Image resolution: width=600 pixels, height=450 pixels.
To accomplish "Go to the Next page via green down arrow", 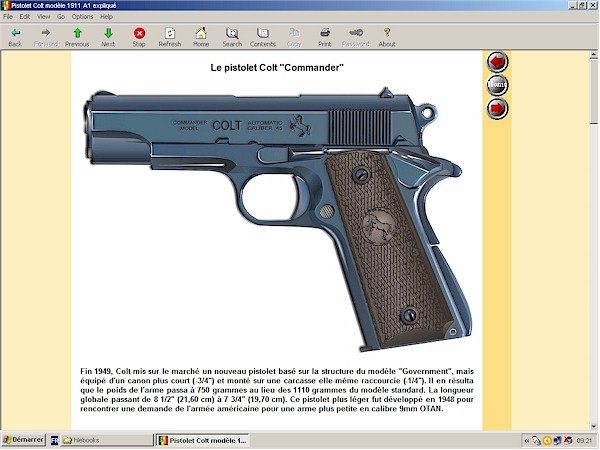I will click(108, 37).
